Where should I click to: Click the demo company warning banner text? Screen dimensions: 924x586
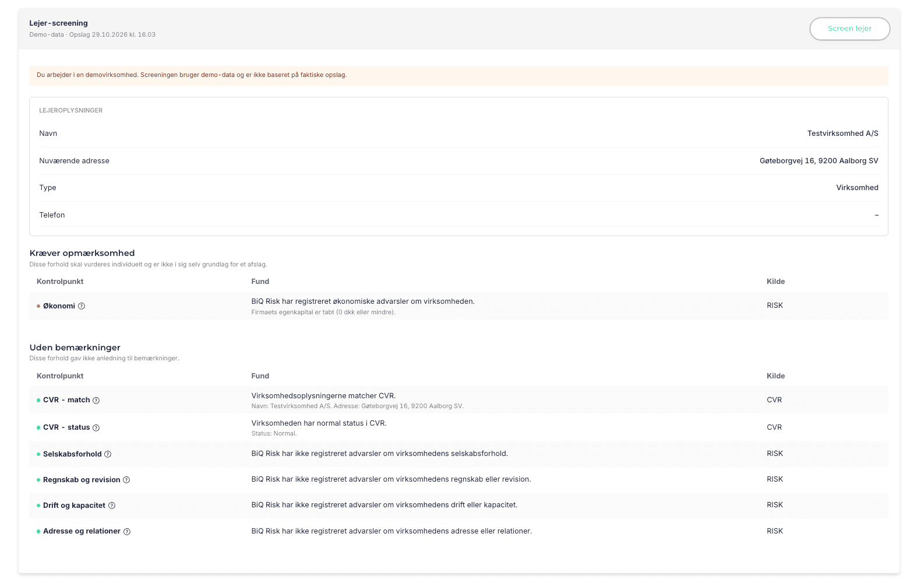(x=192, y=75)
